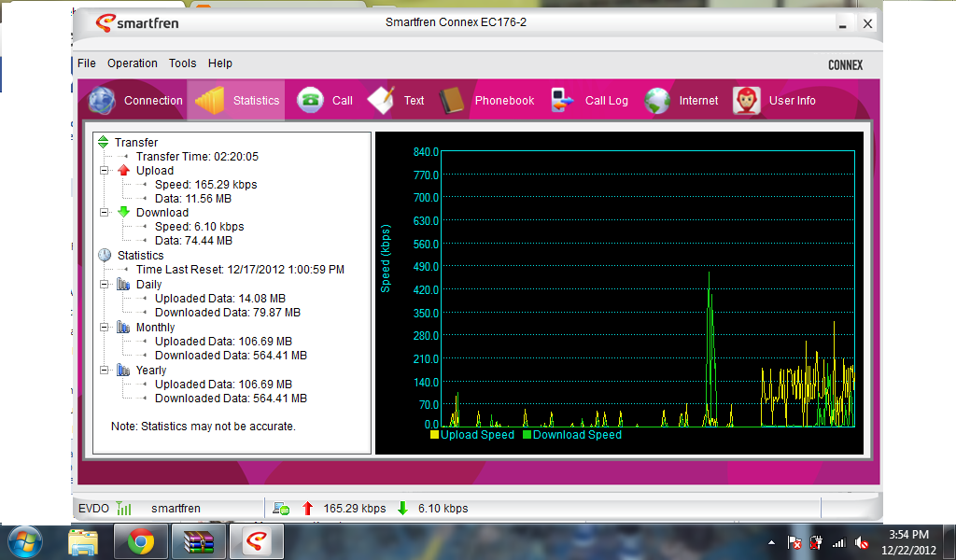The height and width of the screenshot is (560, 956).
Task: Click CONNEX brand label
Action: 845,65
